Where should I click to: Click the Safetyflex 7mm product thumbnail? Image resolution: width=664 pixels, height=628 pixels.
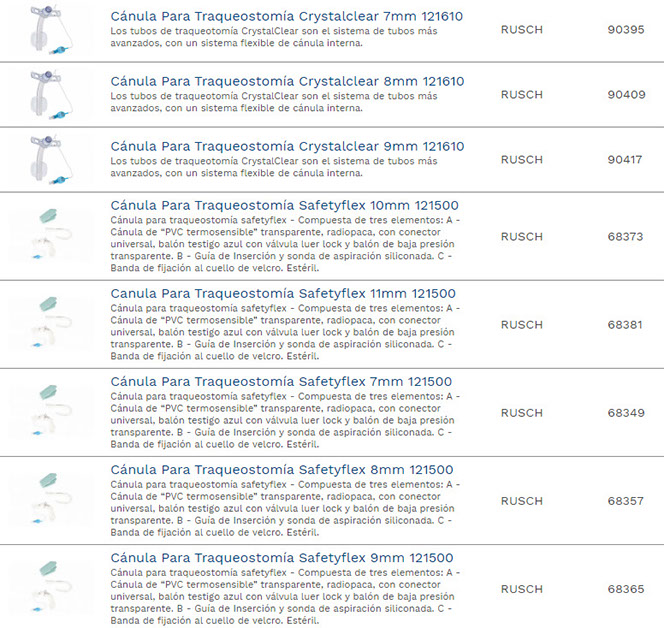pyautogui.click(x=48, y=413)
